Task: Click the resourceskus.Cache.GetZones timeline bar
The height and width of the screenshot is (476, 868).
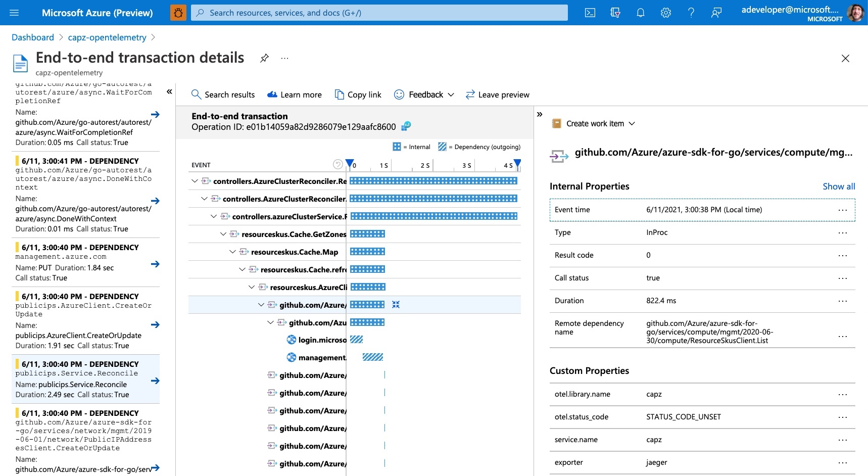Action: (x=368, y=233)
